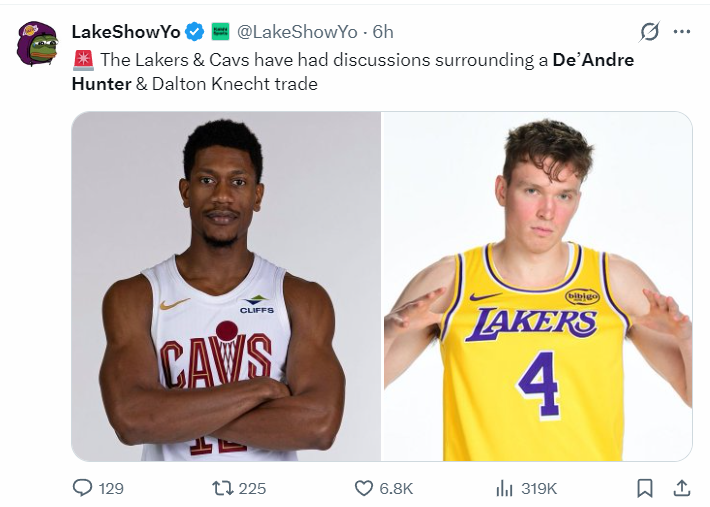710x507 pixels.
Task: Open the Lakers number 4 jersey photo
Action: 537,286
